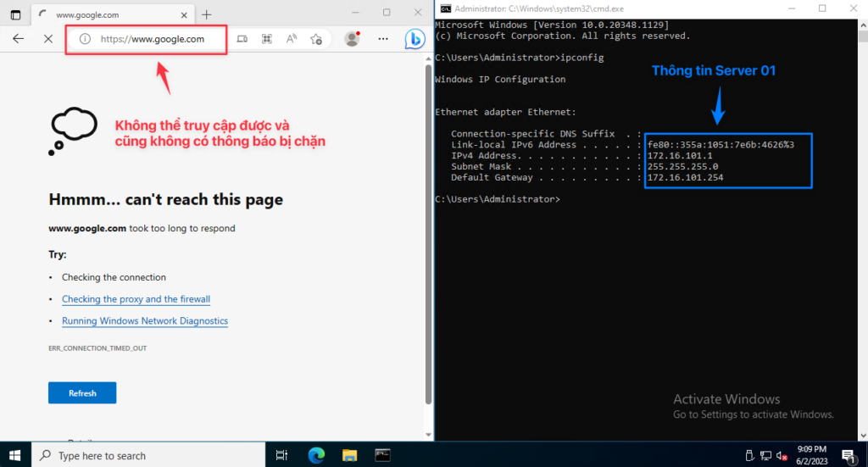Open the notification center icon
The image size is (868, 467).
[849, 455]
